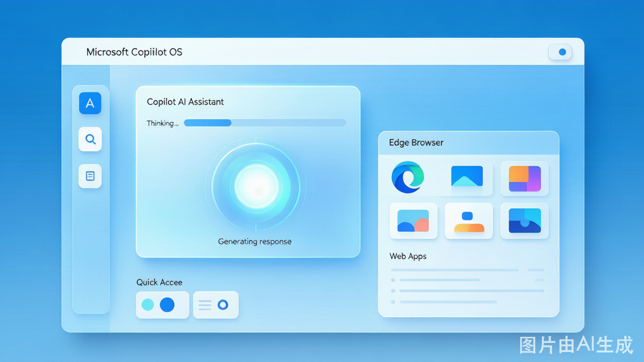Open the person contact app icon
This screenshot has width=644, height=362.
tap(469, 221)
